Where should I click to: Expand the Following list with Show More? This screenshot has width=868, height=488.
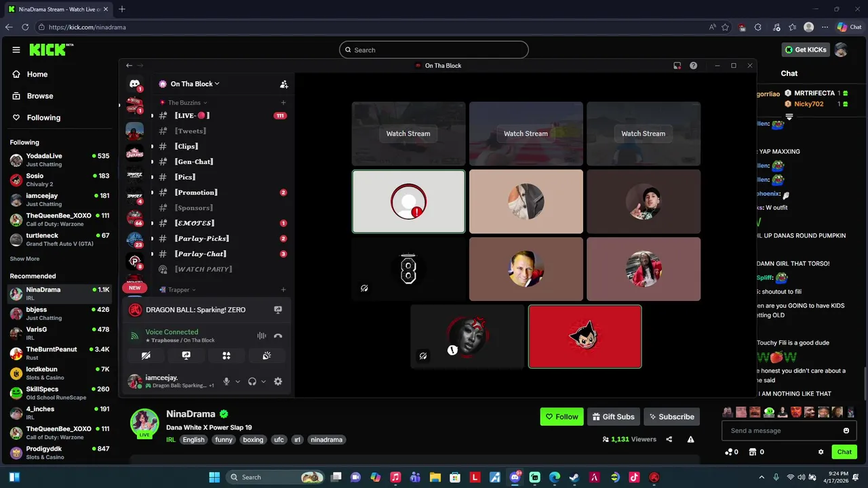[x=24, y=259]
